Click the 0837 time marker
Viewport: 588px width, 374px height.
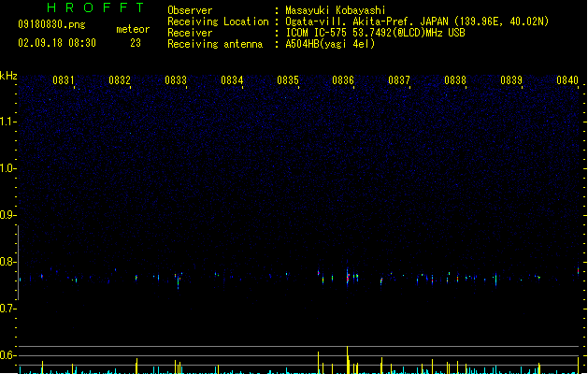pos(399,79)
